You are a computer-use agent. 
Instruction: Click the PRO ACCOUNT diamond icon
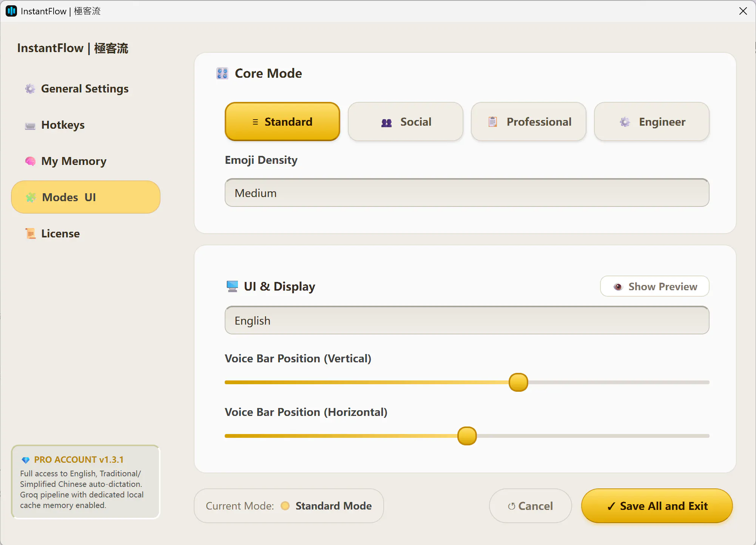(26, 460)
